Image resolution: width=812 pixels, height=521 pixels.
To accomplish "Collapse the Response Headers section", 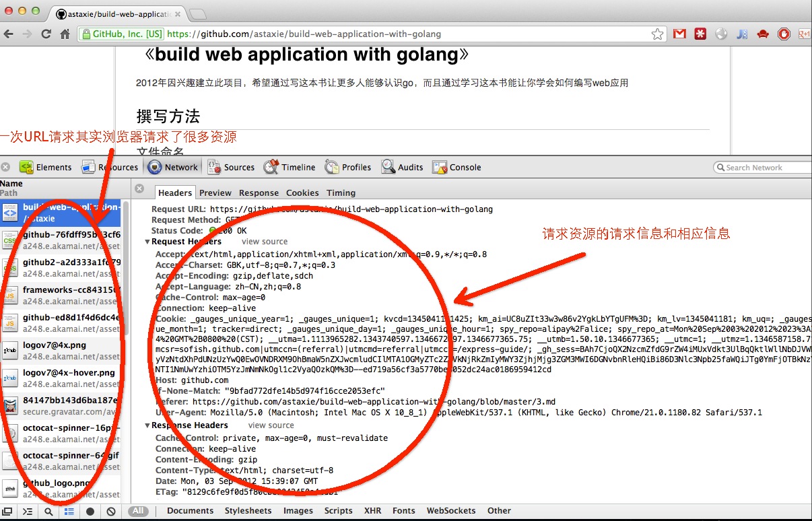I will click(148, 425).
